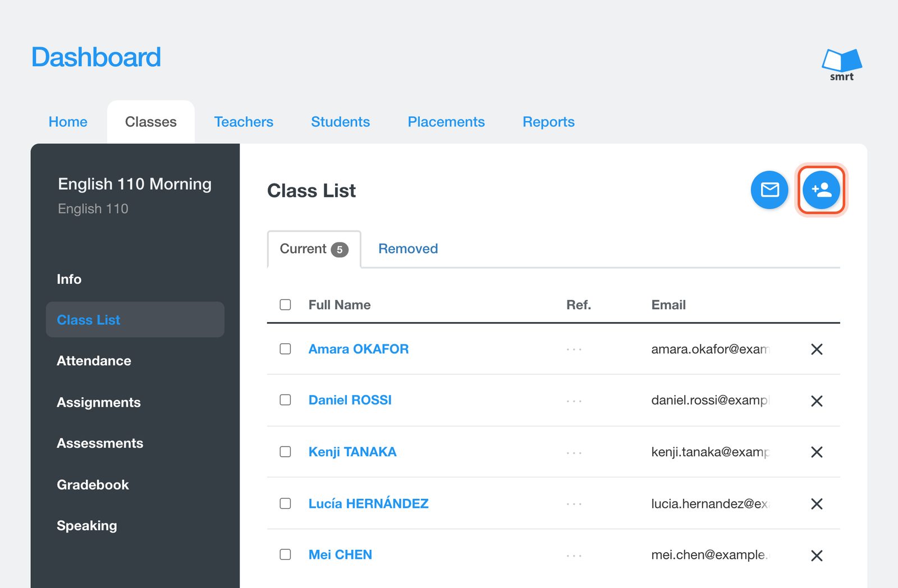
Task: Click the Email column header
Action: click(668, 305)
